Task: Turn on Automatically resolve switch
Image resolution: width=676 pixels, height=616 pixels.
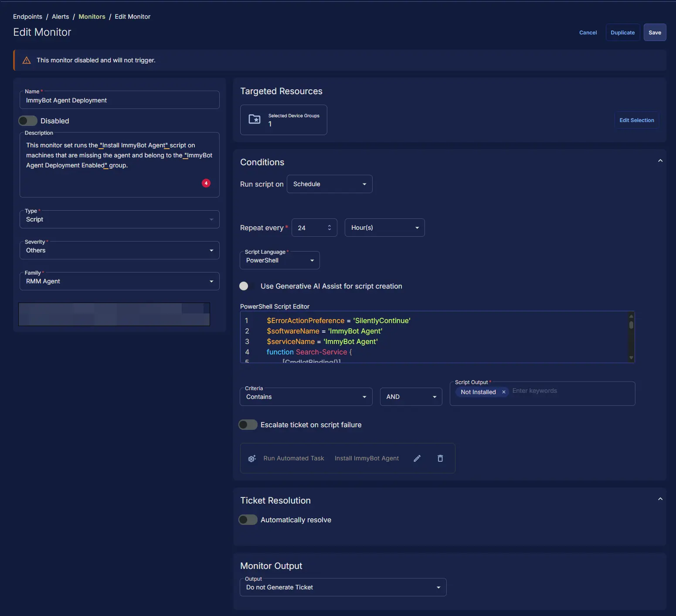Action: 248,520
